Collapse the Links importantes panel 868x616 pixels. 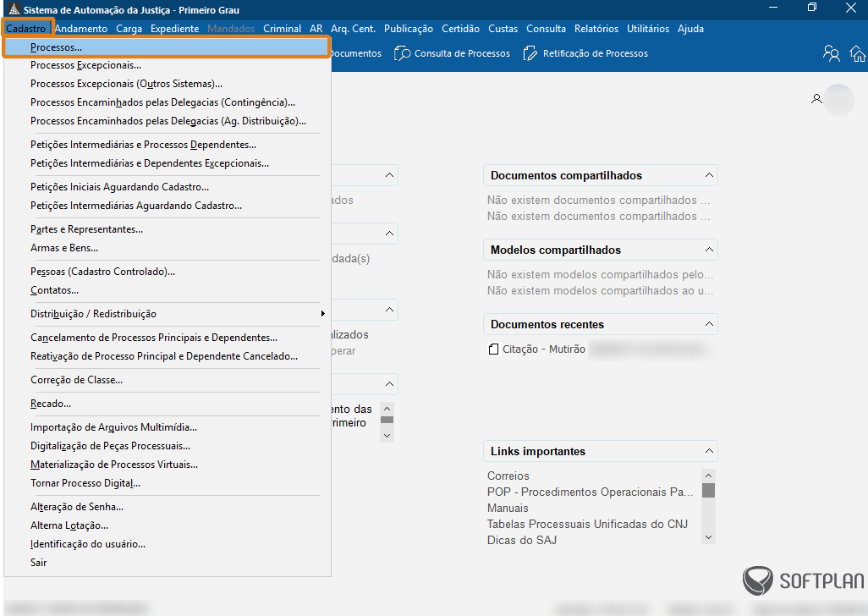pyautogui.click(x=708, y=451)
